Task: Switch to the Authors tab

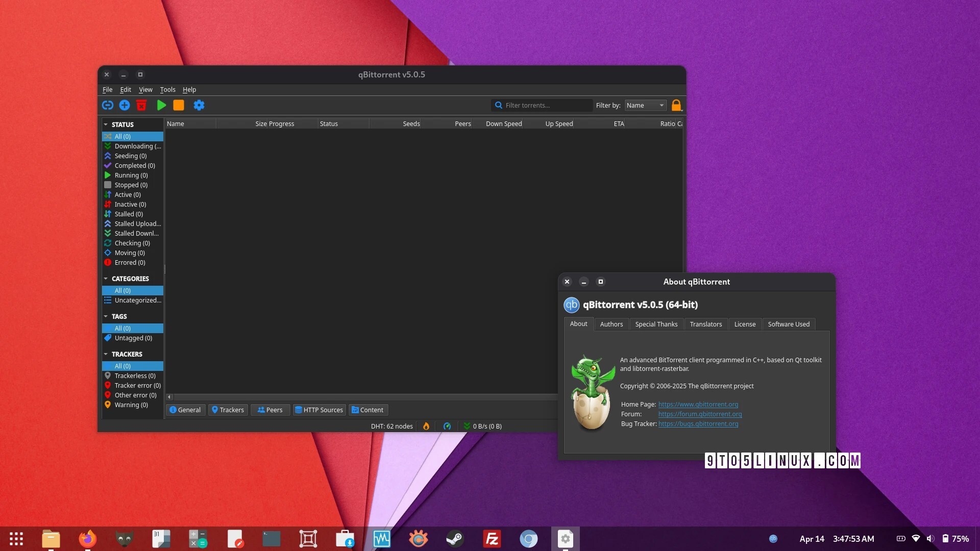Action: click(611, 324)
